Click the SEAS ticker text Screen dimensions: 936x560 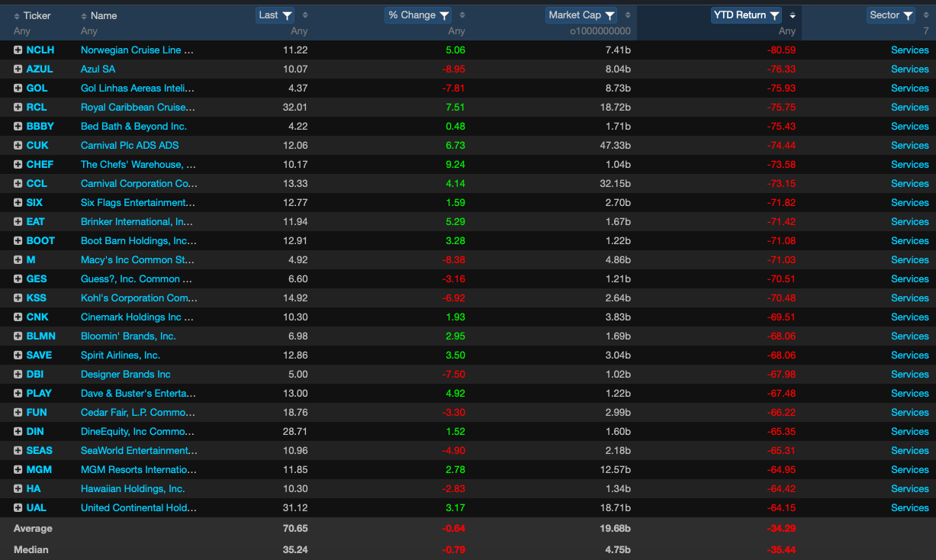coord(39,450)
